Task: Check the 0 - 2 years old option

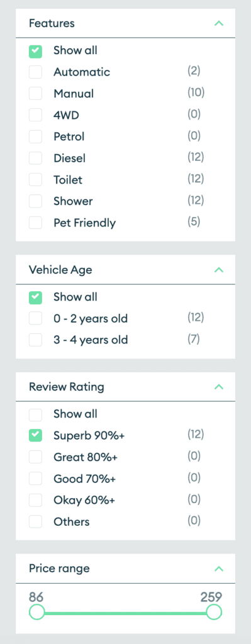Action: tap(35, 319)
